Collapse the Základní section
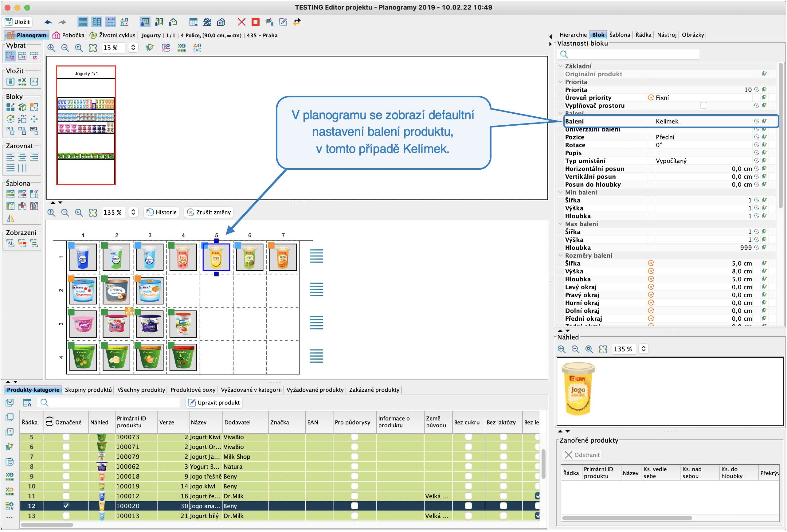Screen dimensions: 787x532 pyautogui.click(x=560, y=66)
